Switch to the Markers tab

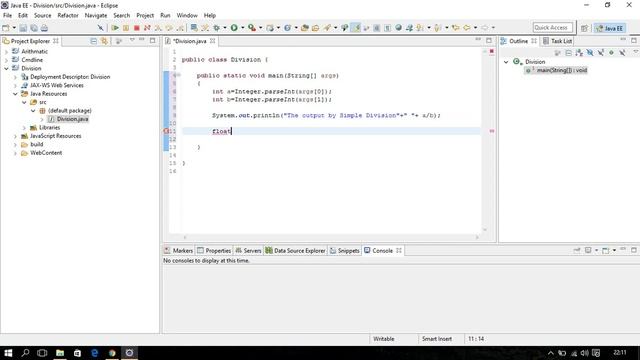(x=178, y=251)
